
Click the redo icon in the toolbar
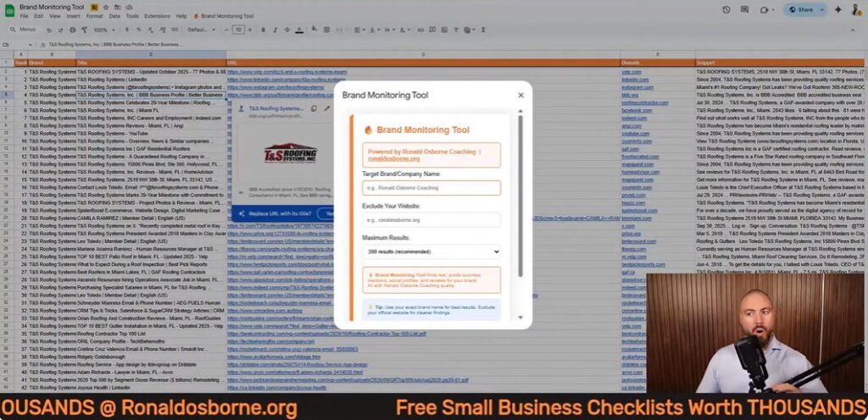tap(60, 30)
